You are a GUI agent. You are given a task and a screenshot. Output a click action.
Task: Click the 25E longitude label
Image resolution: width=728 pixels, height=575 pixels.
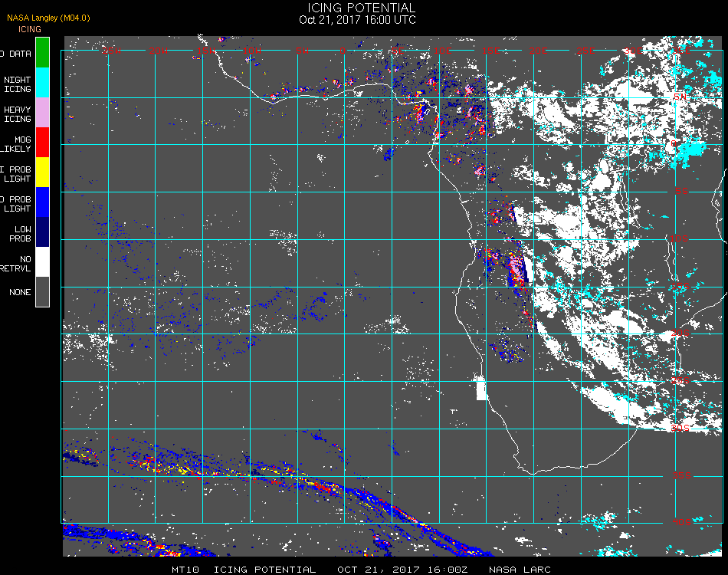point(585,51)
